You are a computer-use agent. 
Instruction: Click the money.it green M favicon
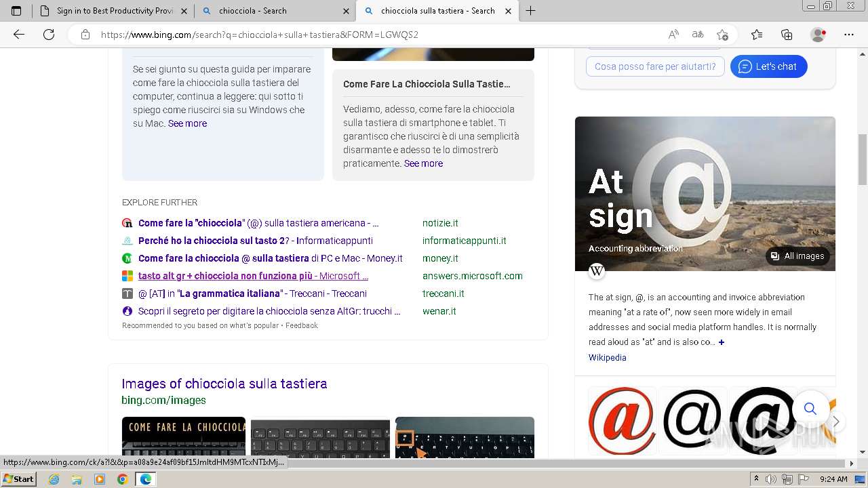(127, 258)
